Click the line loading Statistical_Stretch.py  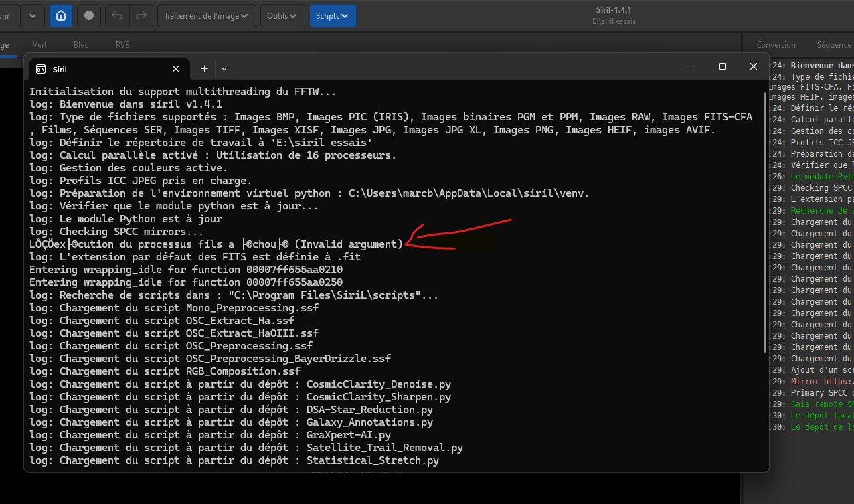[x=234, y=460]
